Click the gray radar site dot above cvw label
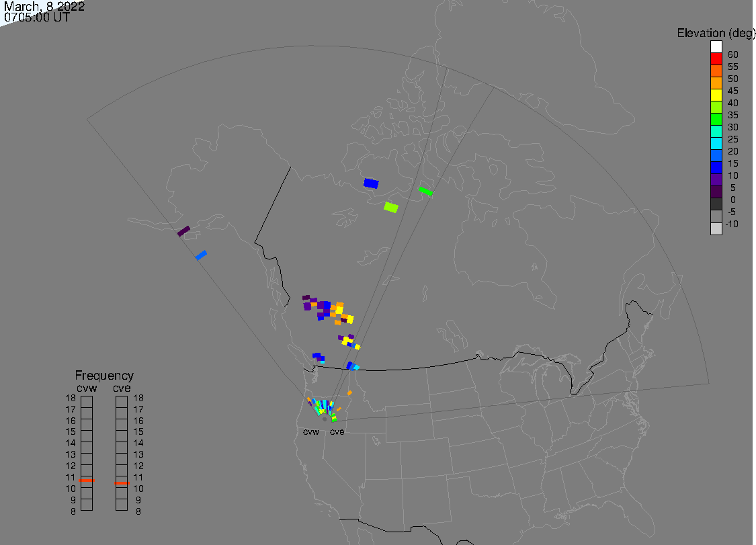This screenshot has width=756, height=545. click(325, 419)
